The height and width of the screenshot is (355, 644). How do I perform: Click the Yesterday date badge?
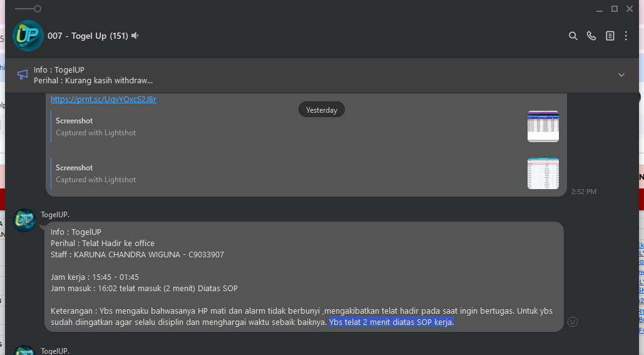[x=322, y=110]
